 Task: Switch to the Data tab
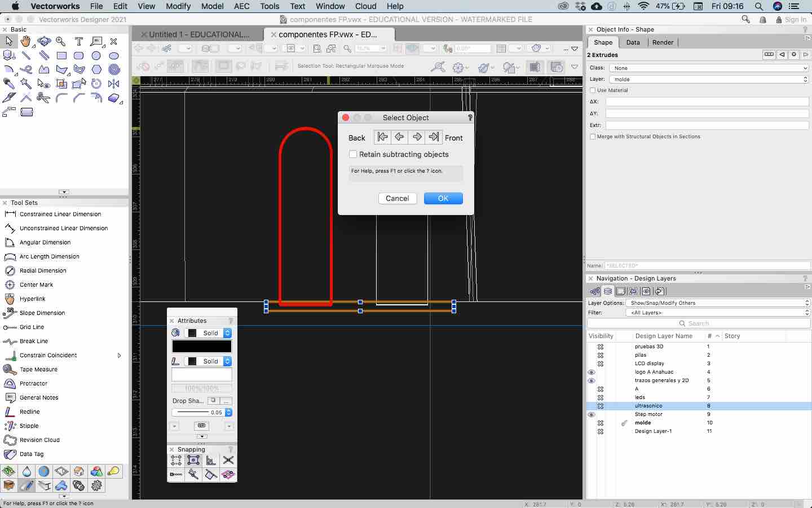pyautogui.click(x=633, y=42)
